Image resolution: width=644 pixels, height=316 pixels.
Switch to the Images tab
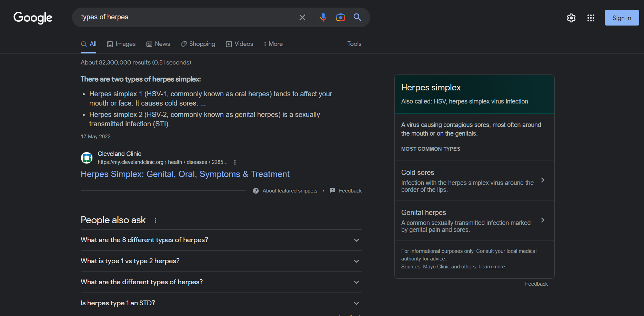pos(121,44)
